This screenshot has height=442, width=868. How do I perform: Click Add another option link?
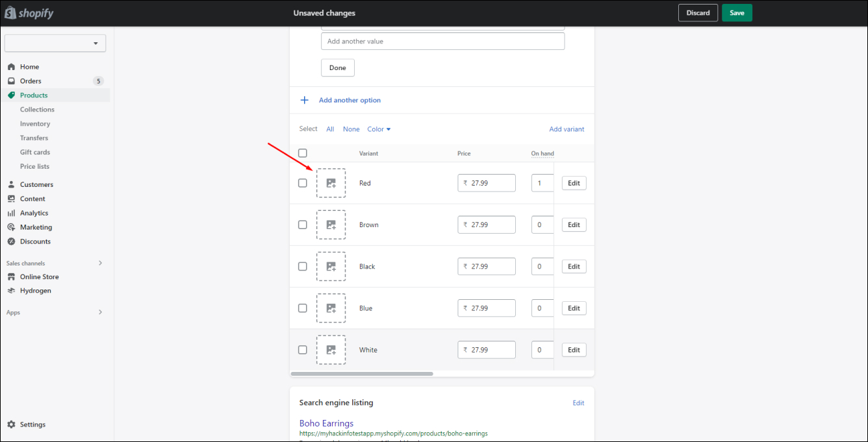350,100
